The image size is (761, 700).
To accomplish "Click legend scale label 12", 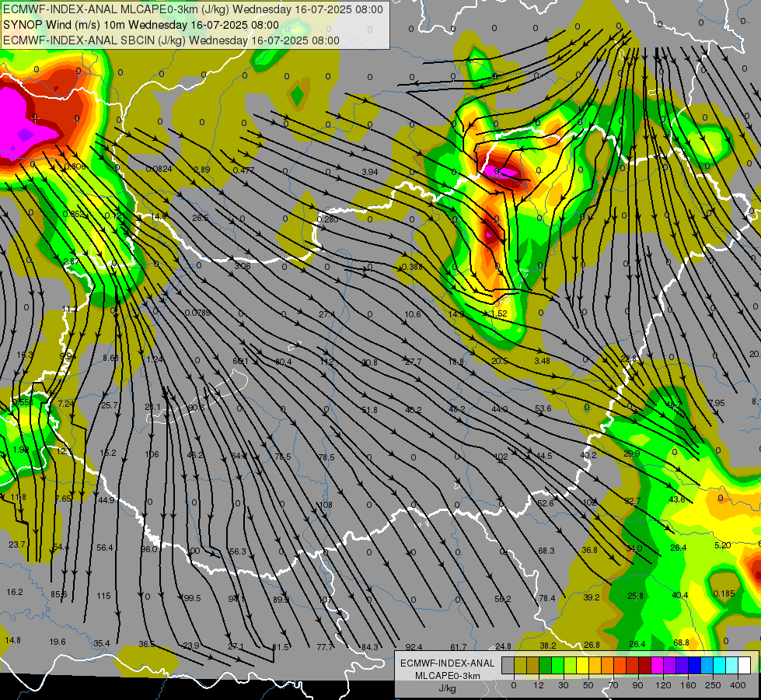I will click(x=539, y=685).
